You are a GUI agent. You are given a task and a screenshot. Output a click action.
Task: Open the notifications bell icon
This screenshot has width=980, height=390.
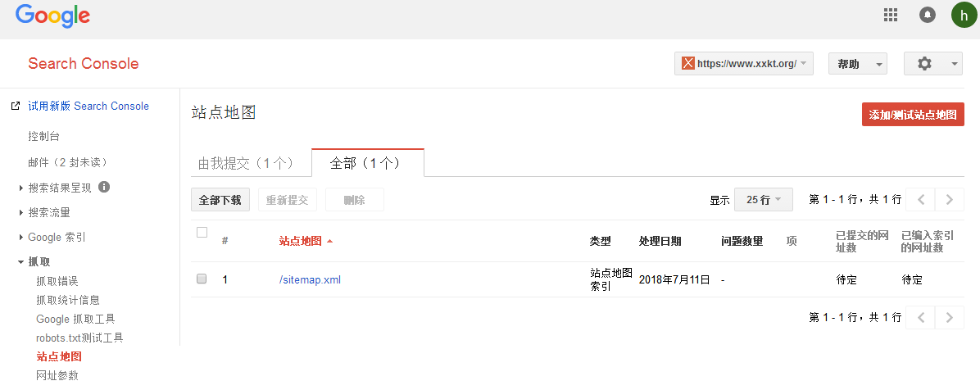(928, 15)
